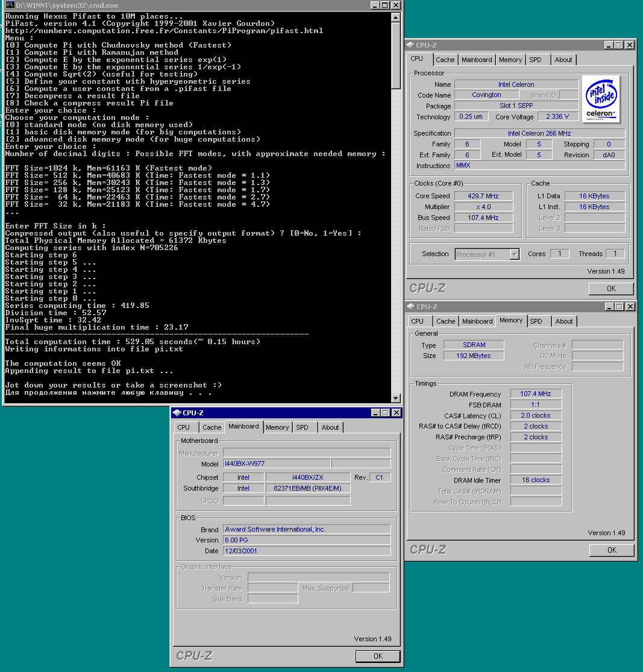Click the Intel Inside Celeron logo

pyautogui.click(x=601, y=99)
